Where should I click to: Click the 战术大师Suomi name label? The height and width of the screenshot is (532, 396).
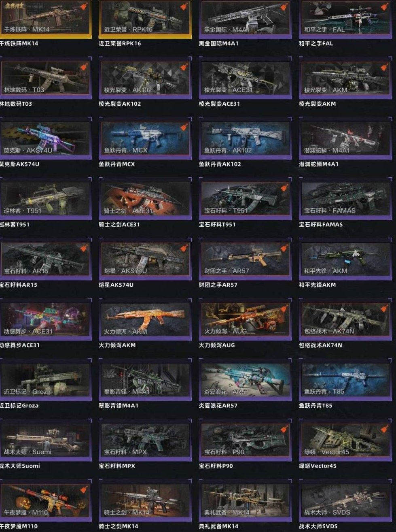coord(20,466)
